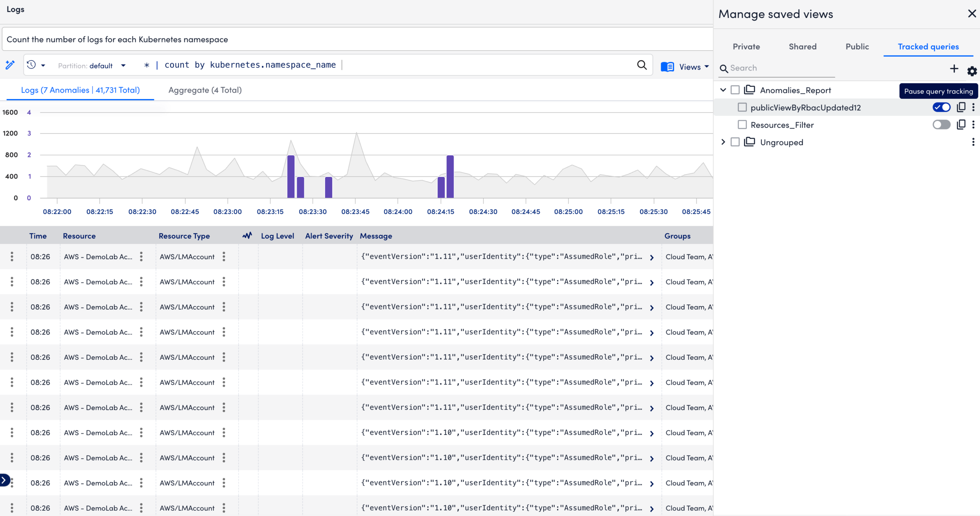
Task: Click the Groups column header
Action: pos(677,236)
